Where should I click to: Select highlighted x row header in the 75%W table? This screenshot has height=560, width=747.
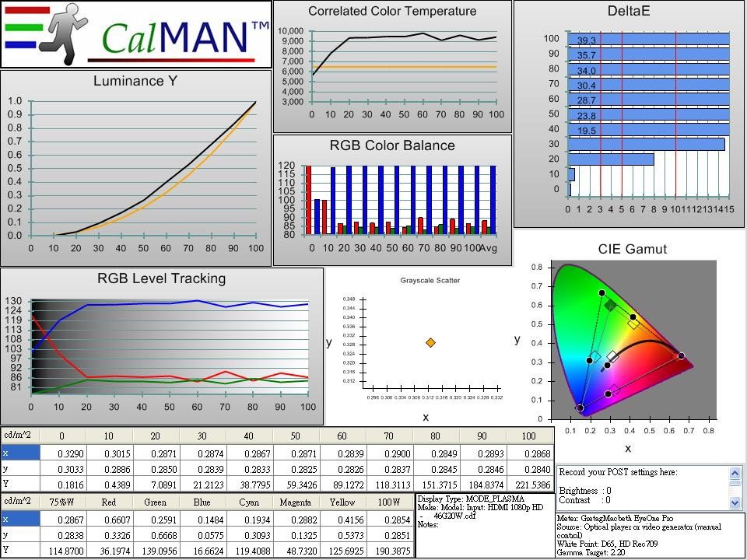click(19, 518)
